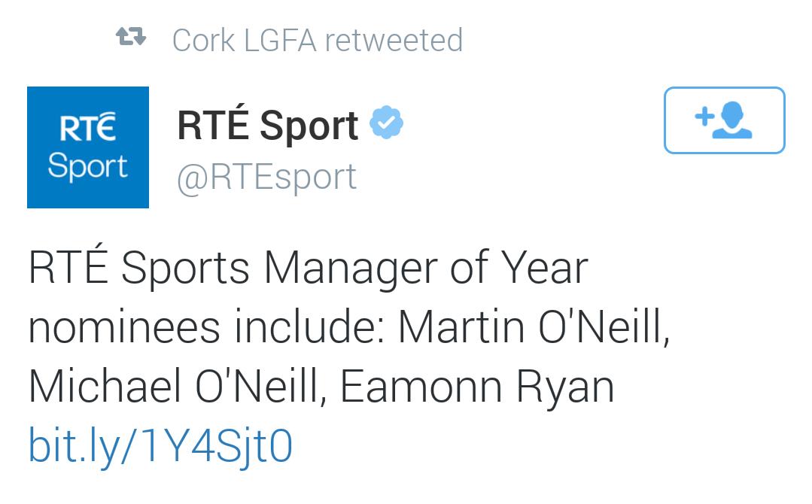Open the bit.ly/1Y4Sjt0 link
This screenshot has width=812, height=504.
[160, 445]
